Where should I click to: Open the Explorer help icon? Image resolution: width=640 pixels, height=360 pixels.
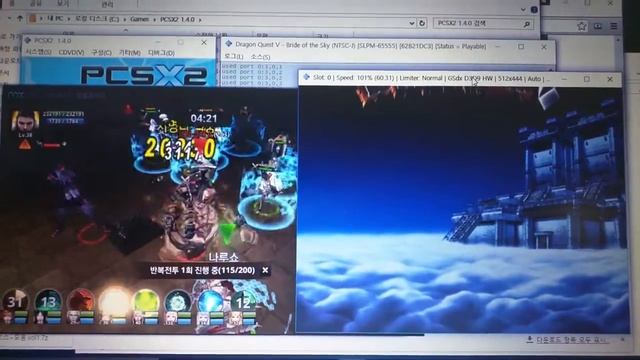(x=534, y=9)
